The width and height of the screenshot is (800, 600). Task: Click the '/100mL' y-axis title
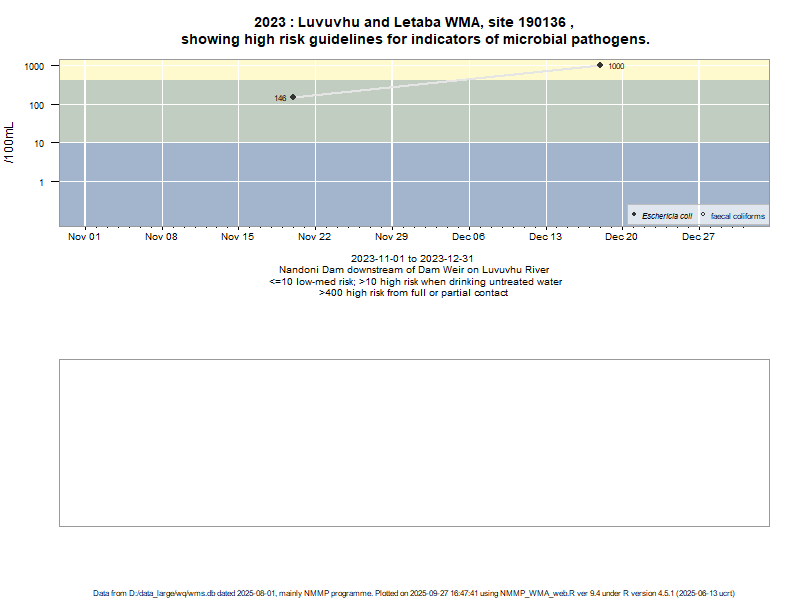pyautogui.click(x=10, y=142)
